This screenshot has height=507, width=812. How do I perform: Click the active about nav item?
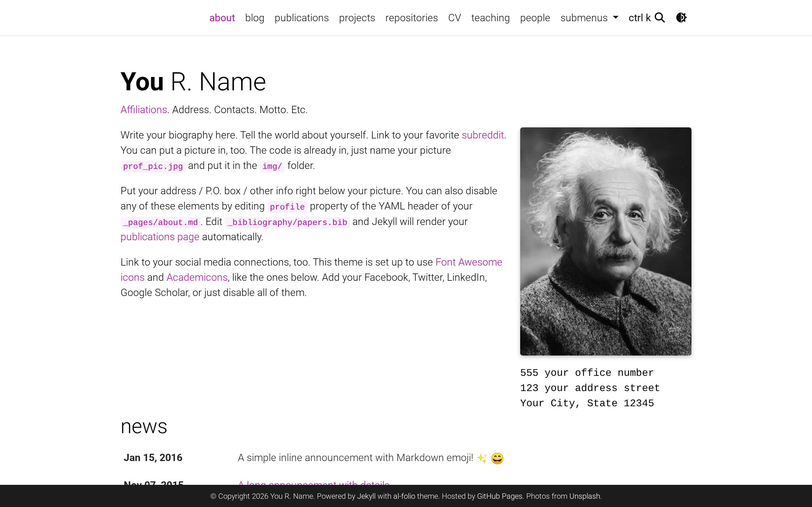(x=222, y=18)
